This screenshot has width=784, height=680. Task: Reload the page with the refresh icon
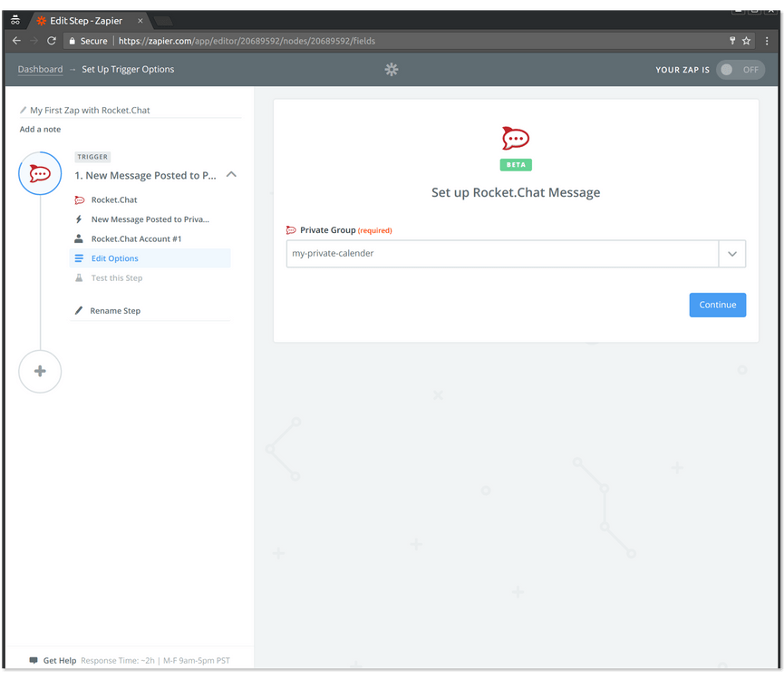point(52,41)
